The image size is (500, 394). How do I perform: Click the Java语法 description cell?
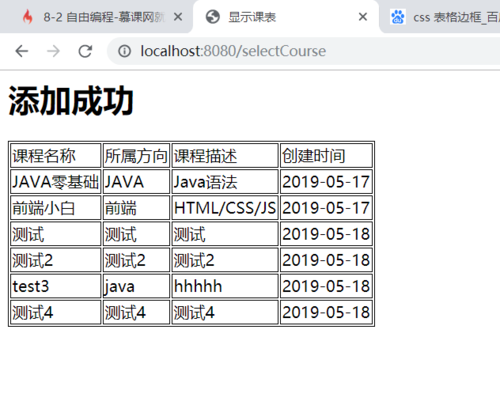225,182
